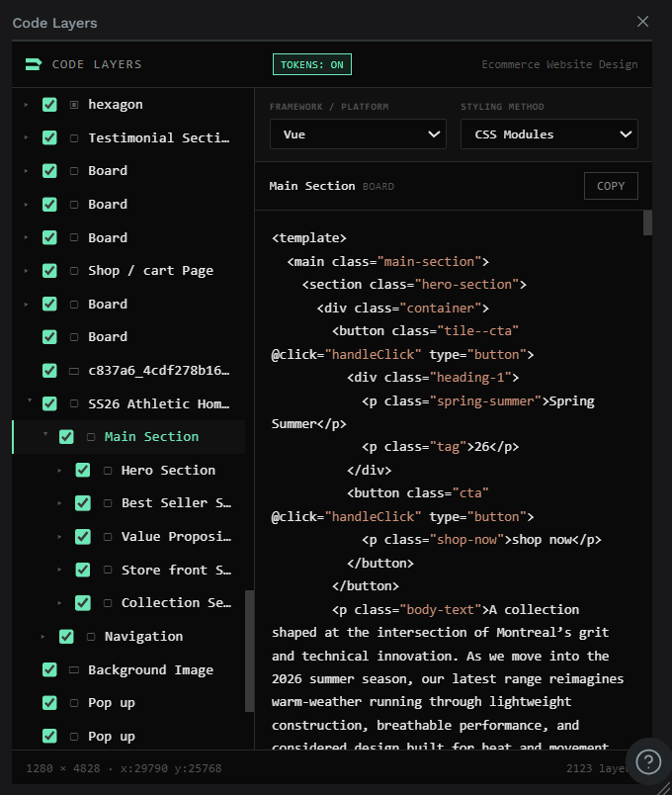Uncheck the Collection Section checkbox
Viewport: 672px width, 795px height.
pyautogui.click(x=83, y=603)
